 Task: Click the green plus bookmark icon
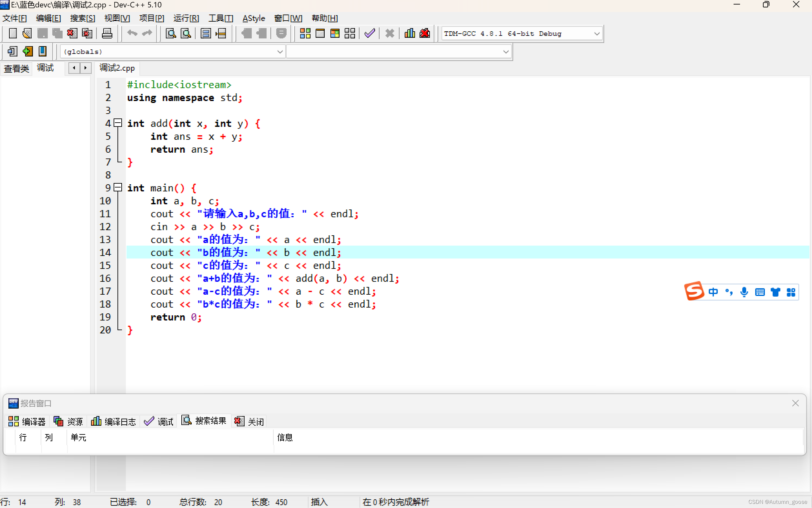(27, 51)
